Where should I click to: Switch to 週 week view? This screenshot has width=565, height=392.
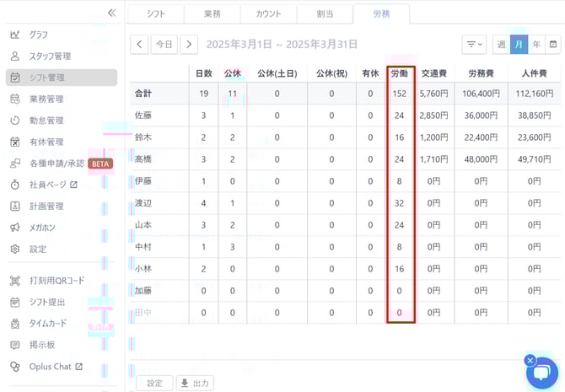tap(502, 44)
